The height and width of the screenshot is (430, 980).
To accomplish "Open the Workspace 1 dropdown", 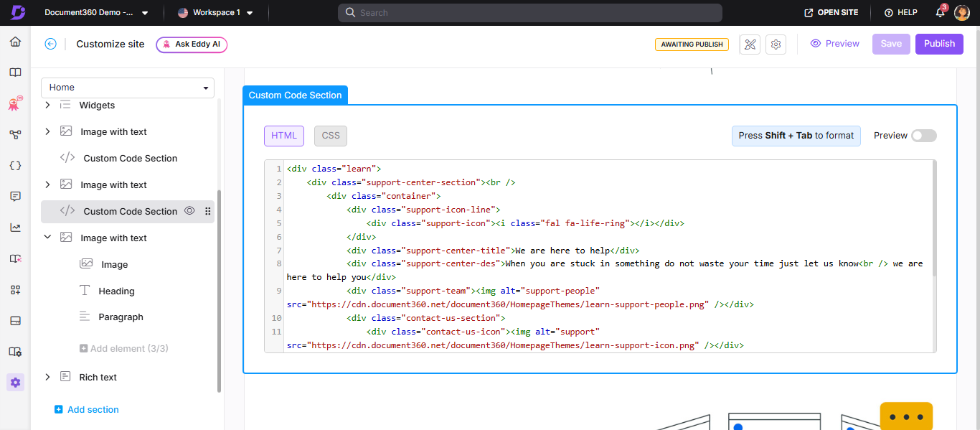I will point(215,13).
